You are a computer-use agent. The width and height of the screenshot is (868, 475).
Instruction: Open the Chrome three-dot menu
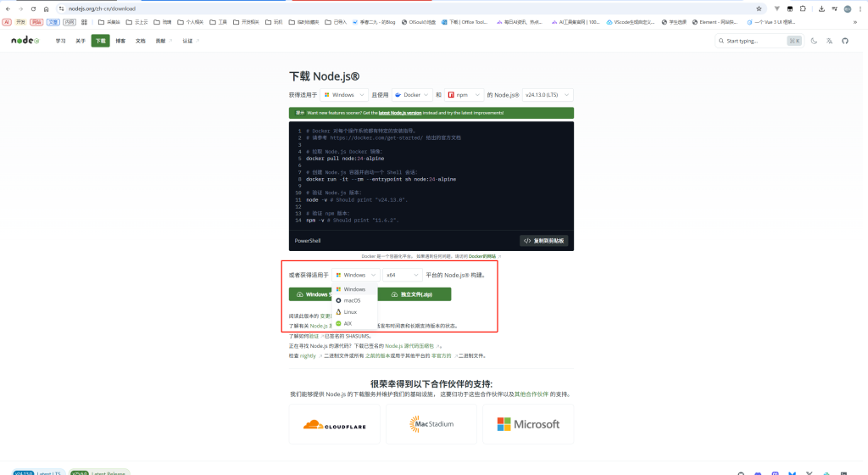tap(860, 8)
